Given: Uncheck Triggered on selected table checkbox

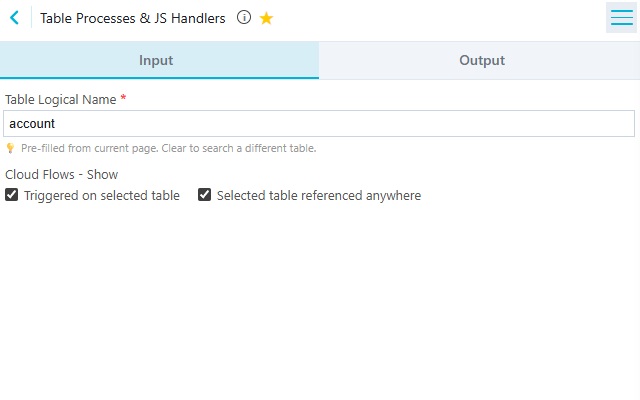Looking at the screenshot, I should pyautogui.click(x=11, y=195).
